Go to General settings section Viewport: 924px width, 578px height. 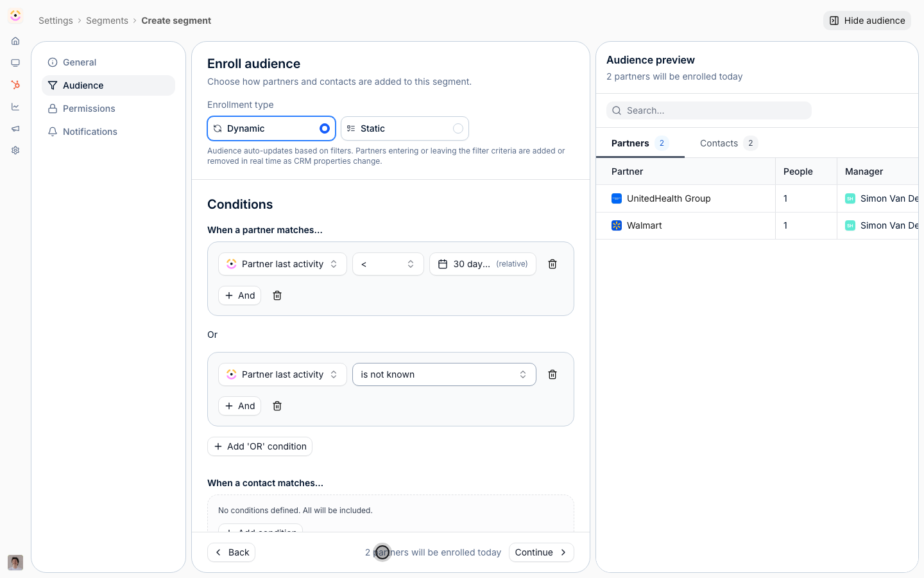(108, 62)
